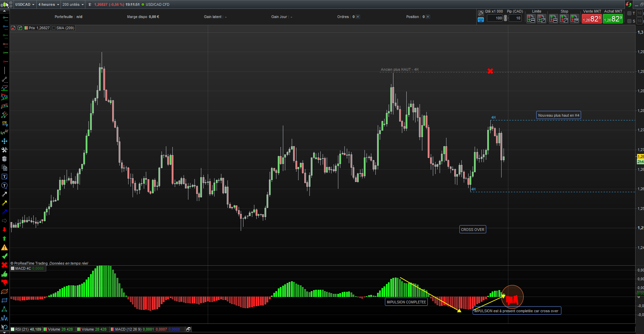This screenshot has width=644, height=334.
Task: Click the red-green trading mode arrows icon
Action: tap(628, 4)
